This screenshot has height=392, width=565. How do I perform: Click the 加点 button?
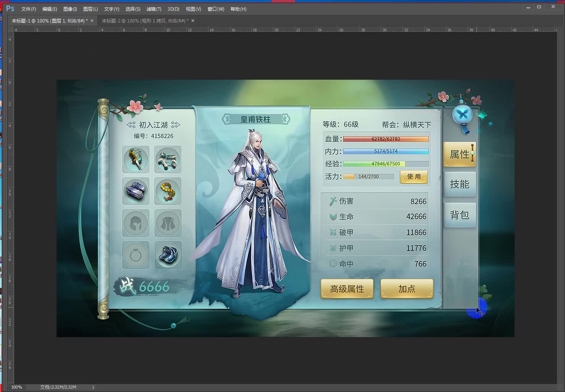click(407, 289)
